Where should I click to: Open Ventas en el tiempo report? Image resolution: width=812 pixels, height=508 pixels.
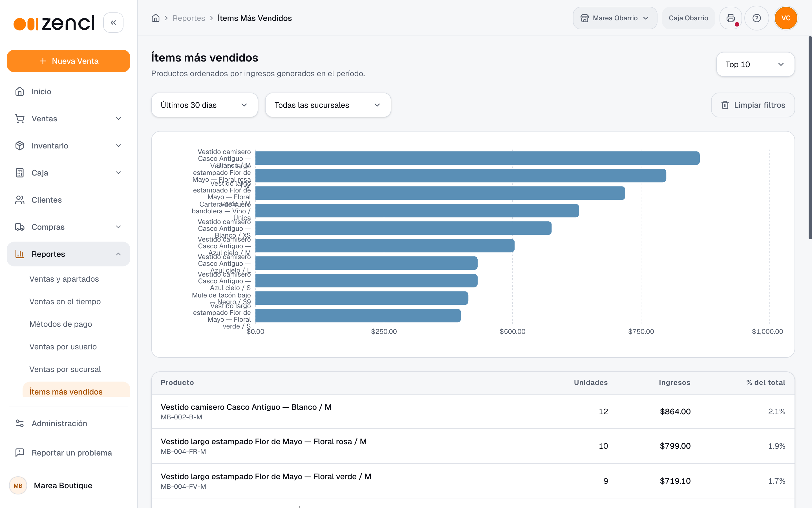pos(65,301)
